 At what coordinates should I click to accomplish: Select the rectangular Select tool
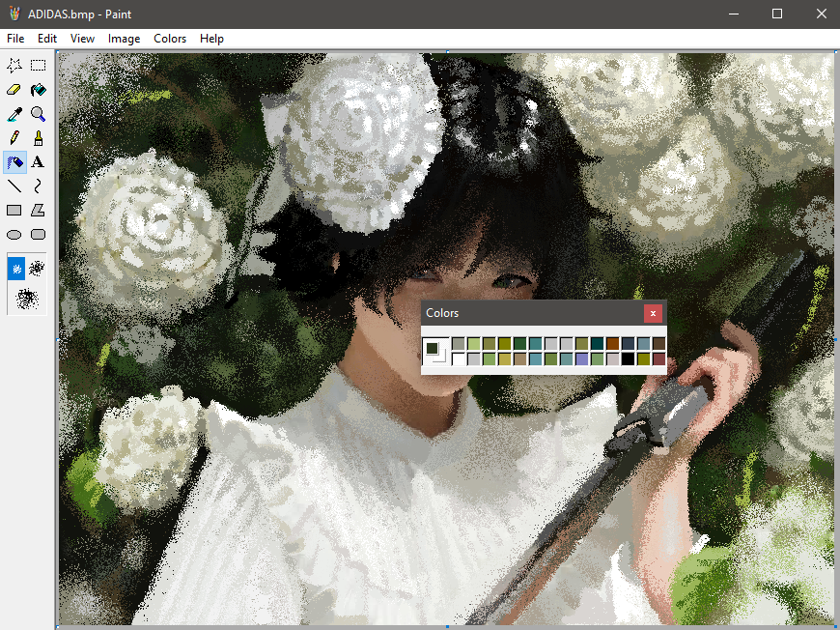pyautogui.click(x=38, y=66)
